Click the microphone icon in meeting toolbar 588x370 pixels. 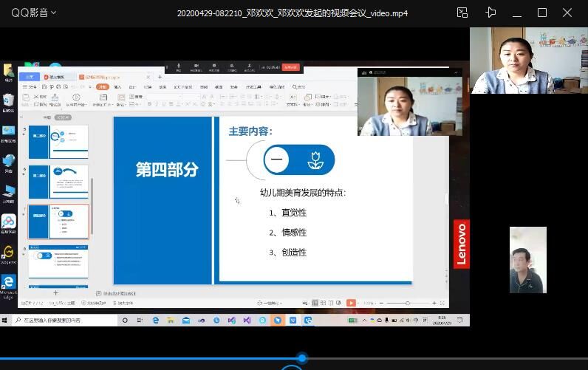point(178,67)
